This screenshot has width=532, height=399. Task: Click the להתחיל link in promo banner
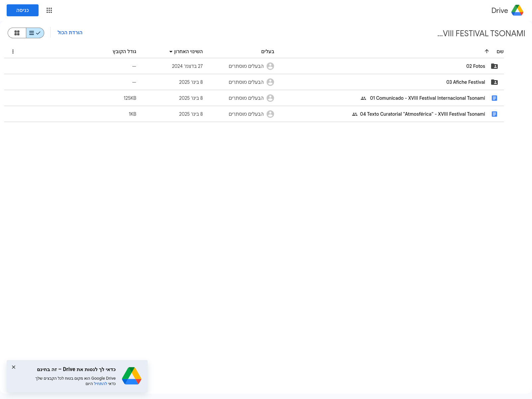coord(100,384)
